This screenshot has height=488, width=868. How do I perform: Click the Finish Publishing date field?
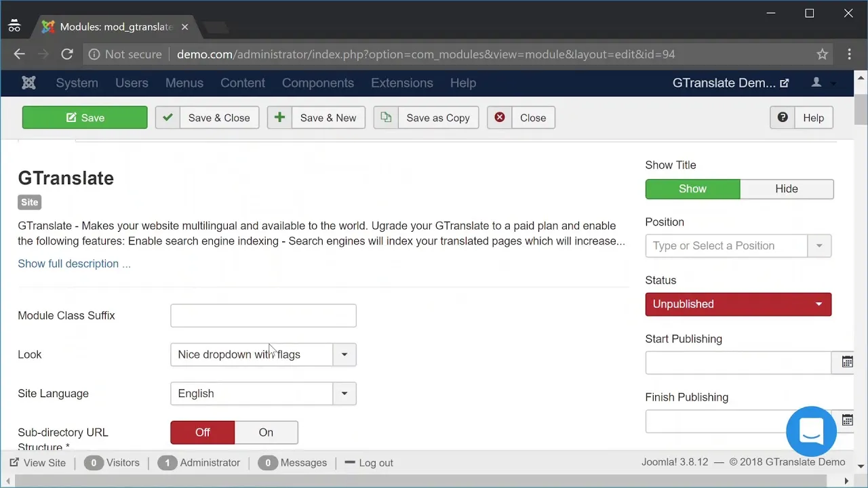(738, 421)
